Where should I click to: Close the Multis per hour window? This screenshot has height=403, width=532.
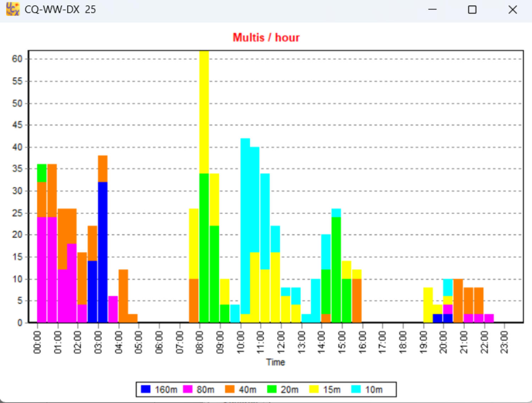(x=512, y=10)
